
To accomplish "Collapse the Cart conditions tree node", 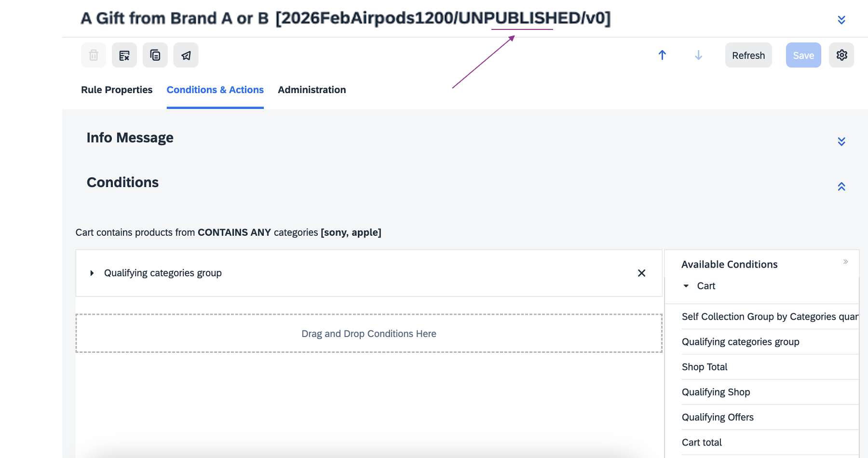I will pos(686,286).
